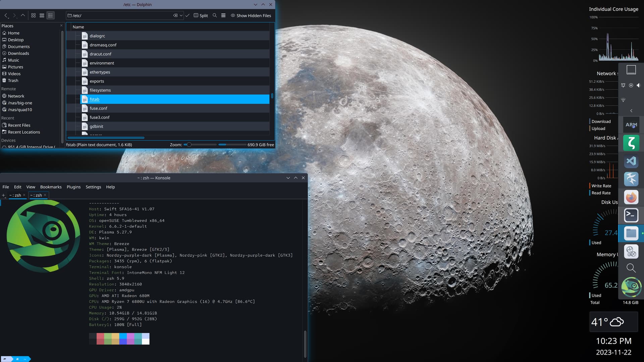Select the gdbinit file

174,126
